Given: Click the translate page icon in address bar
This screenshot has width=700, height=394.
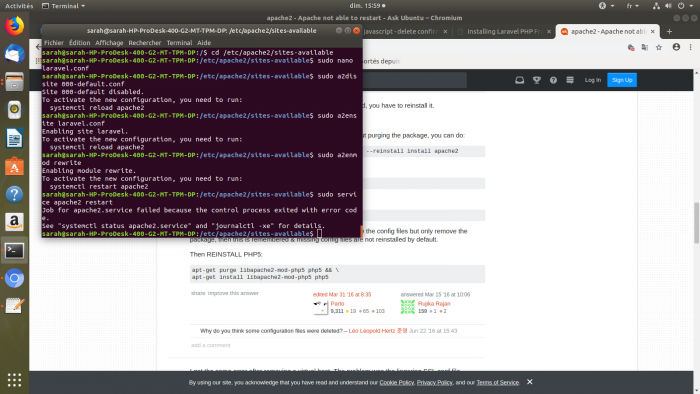Looking at the screenshot, I should tap(645, 47).
